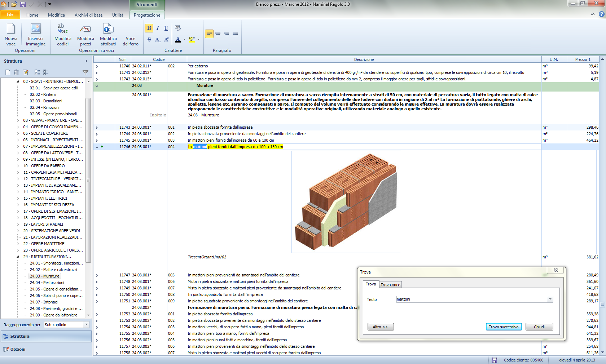
Task: Toggle Italic formatting
Action: 158,28
